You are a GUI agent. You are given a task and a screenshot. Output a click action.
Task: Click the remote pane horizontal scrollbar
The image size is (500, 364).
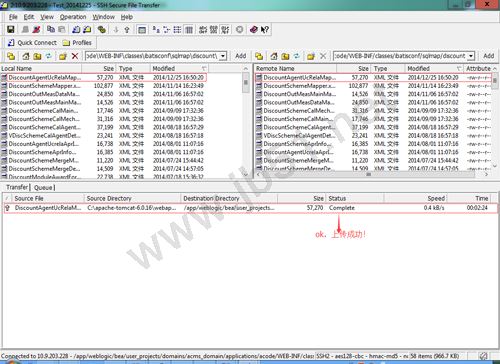(372, 174)
